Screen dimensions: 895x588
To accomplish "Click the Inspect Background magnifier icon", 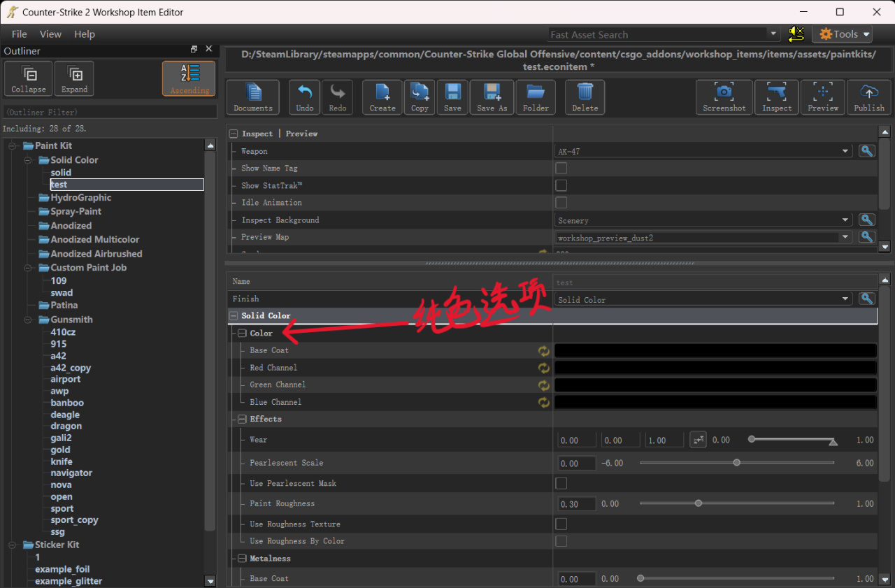I will coord(867,220).
